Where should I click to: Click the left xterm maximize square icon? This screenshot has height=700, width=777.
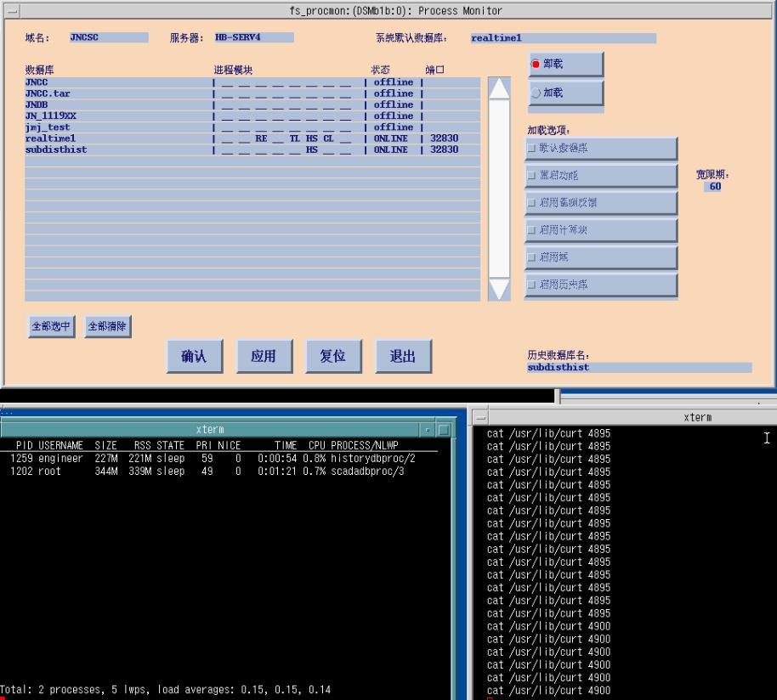(443, 431)
